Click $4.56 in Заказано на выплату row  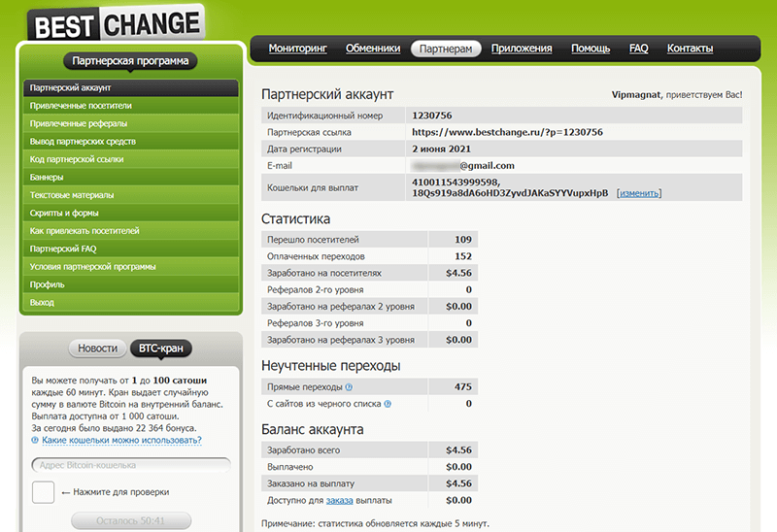[x=458, y=483]
